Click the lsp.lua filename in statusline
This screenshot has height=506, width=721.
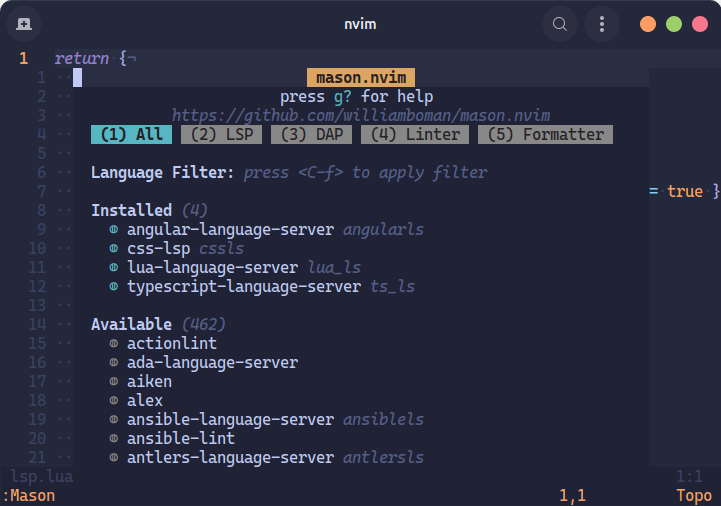pyautogui.click(x=41, y=477)
